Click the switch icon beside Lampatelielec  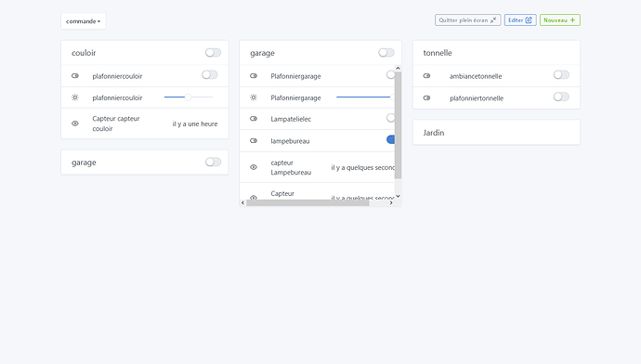pyautogui.click(x=254, y=119)
